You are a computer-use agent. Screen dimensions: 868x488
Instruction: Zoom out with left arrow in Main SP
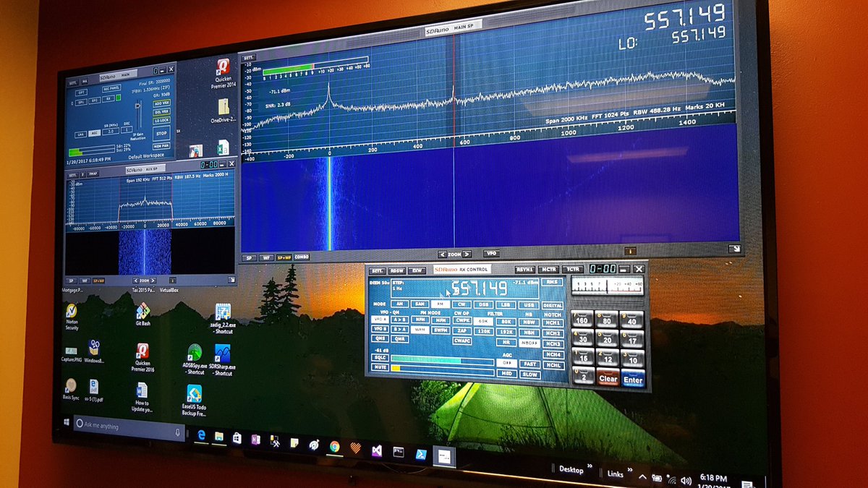point(442,254)
